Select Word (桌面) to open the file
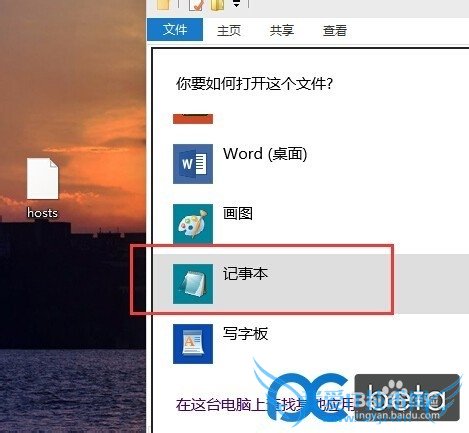 tap(265, 154)
